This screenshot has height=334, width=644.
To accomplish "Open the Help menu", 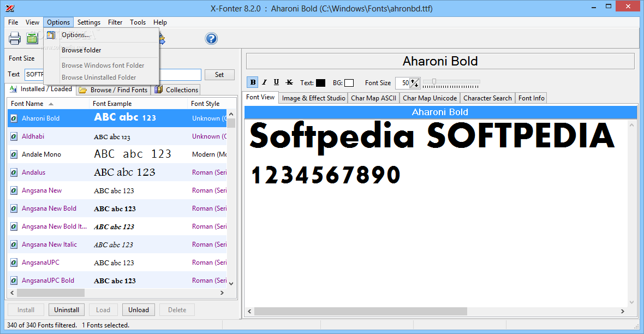I will tap(160, 22).
